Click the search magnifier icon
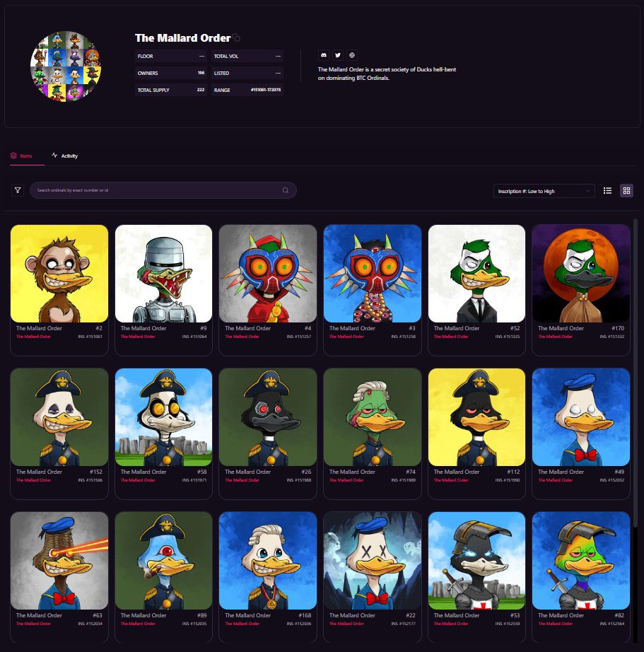644x652 pixels. click(286, 190)
